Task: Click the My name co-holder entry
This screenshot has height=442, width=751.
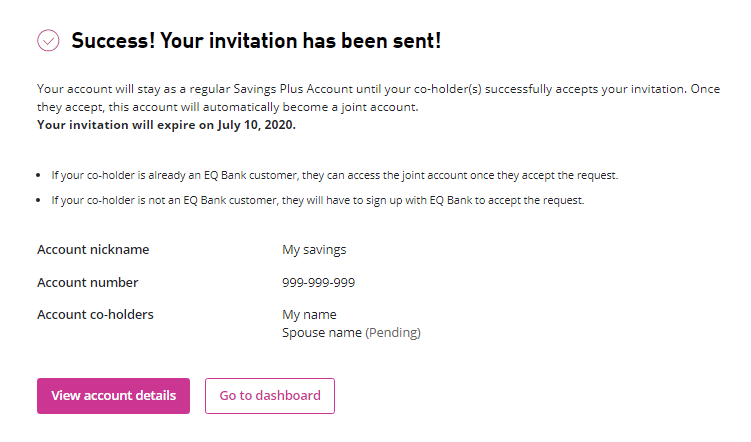Action: pos(309,314)
